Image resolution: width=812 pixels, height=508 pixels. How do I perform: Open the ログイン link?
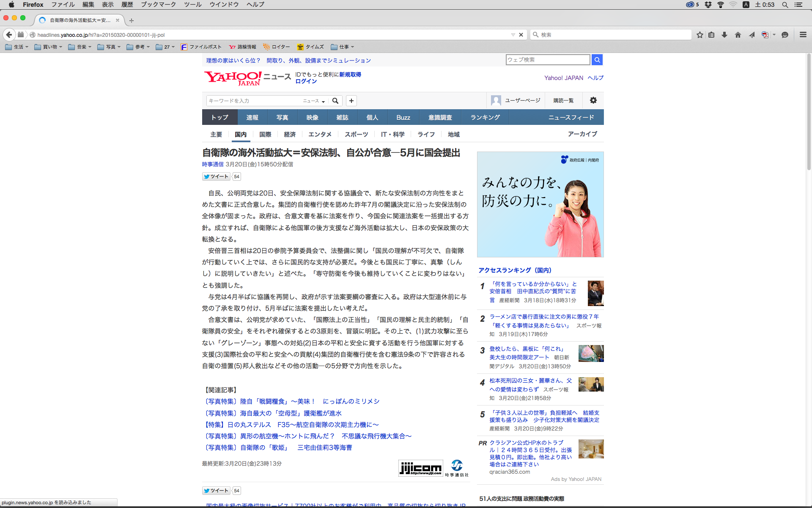306,81
